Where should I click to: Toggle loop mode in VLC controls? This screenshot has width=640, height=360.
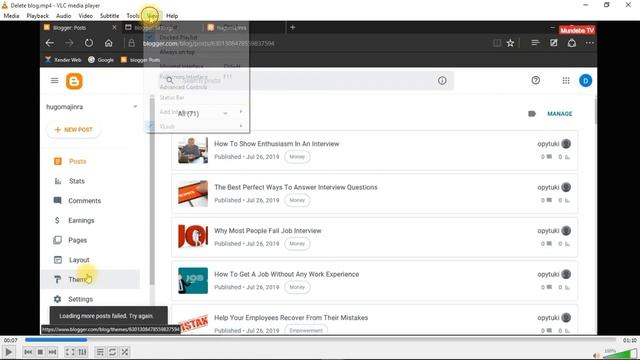pos(112,352)
